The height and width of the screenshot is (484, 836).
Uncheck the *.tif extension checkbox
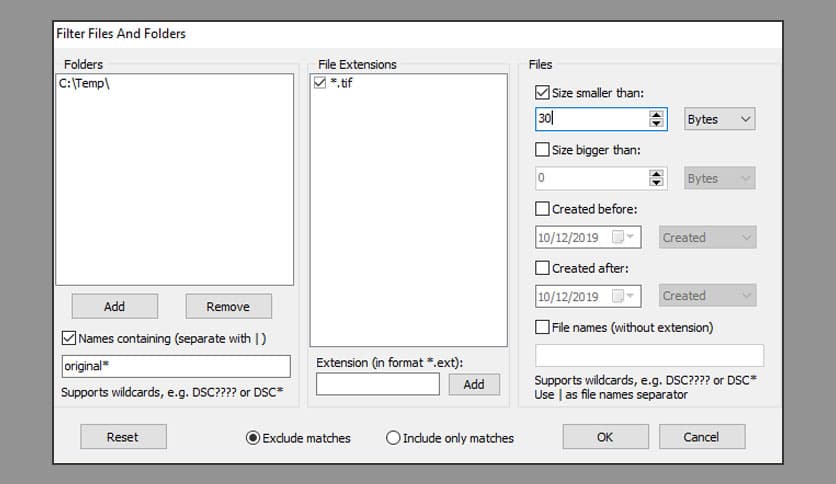(320, 83)
